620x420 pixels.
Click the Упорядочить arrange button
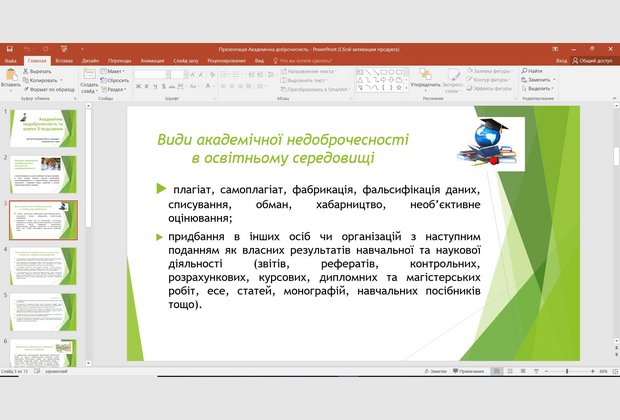pos(425,79)
